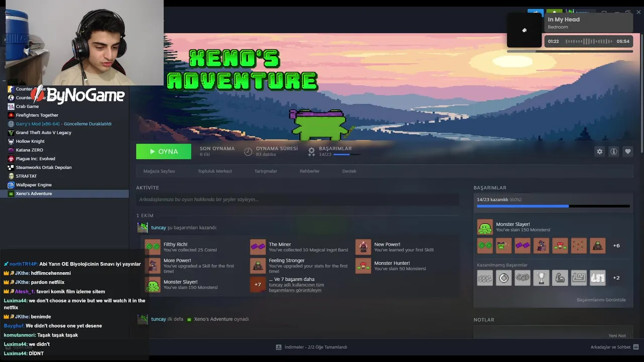Click the music waveform between 01:22 and 05:54
Viewport: 644px width, 362px height.
[x=589, y=41]
